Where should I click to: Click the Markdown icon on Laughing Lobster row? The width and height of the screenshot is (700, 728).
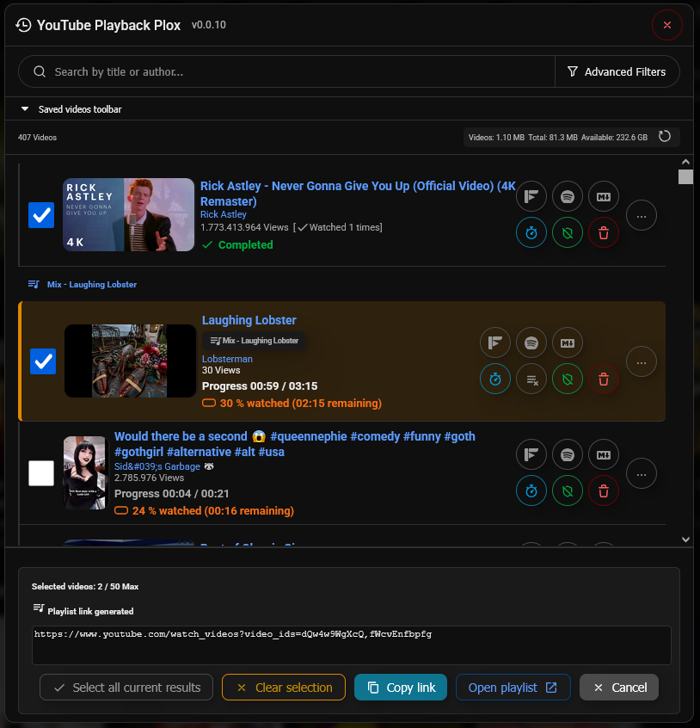tap(568, 342)
